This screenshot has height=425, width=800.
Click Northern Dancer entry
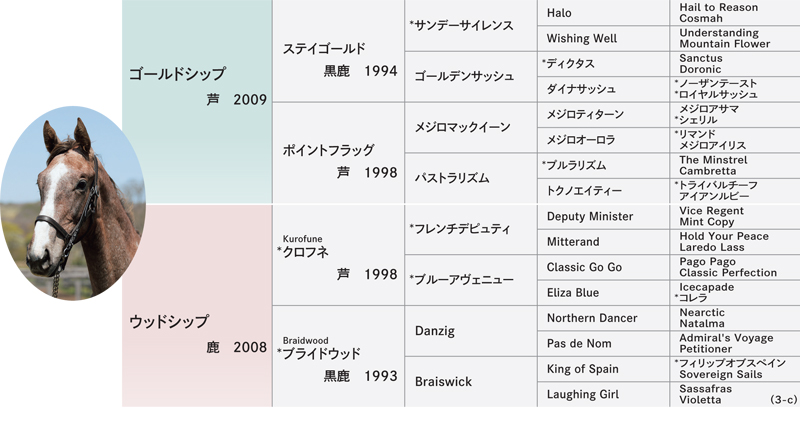603,318
